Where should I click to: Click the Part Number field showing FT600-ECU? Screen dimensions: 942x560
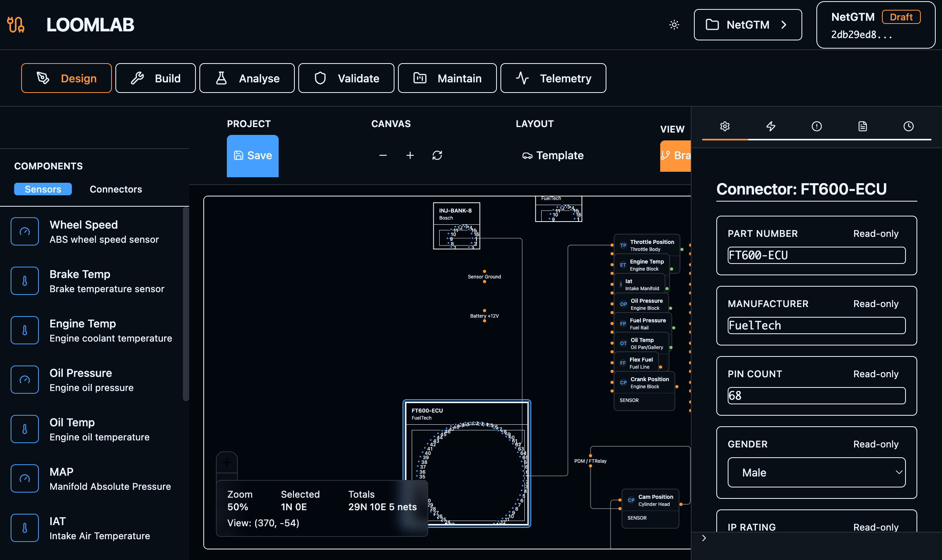[816, 255]
